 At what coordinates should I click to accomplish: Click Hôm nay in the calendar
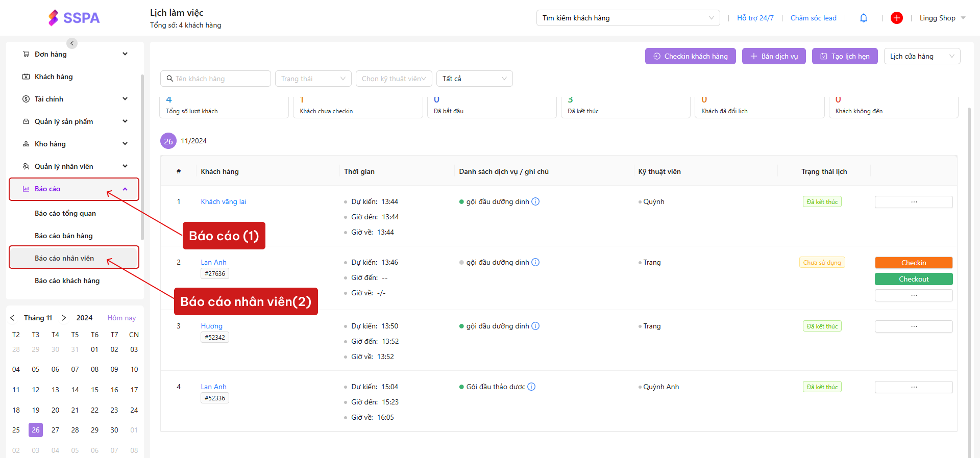point(121,318)
